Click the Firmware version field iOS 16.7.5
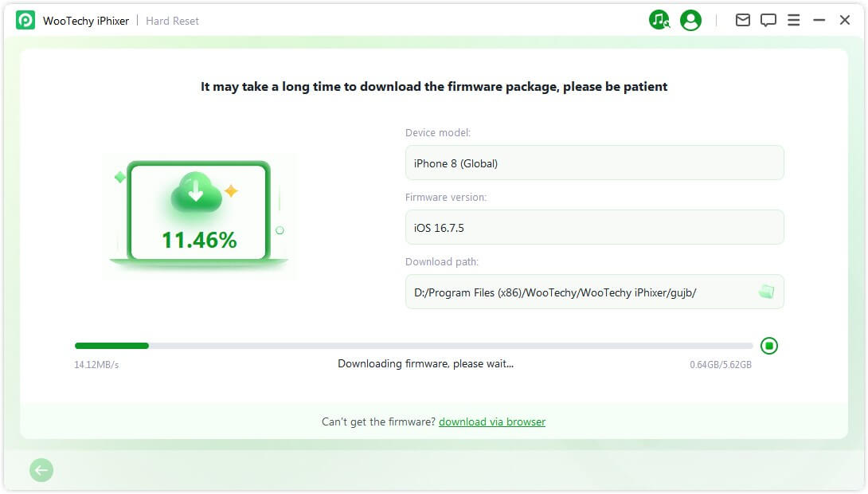 (594, 228)
